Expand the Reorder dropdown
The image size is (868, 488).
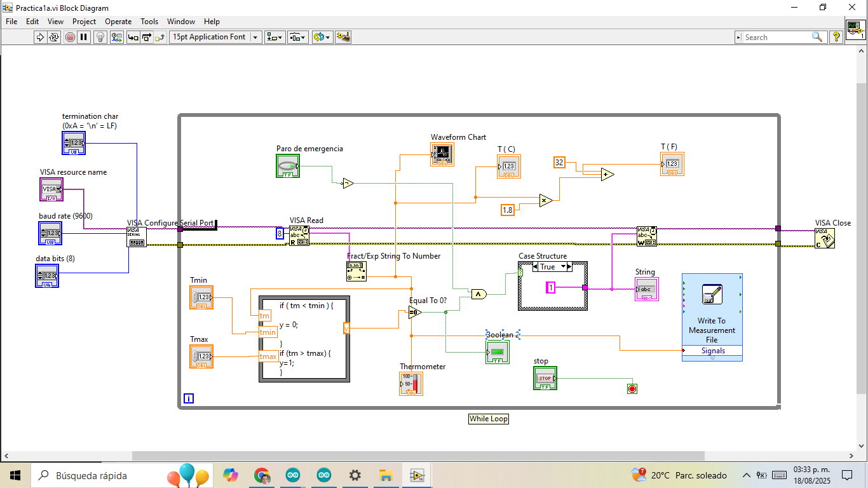tap(322, 37)
